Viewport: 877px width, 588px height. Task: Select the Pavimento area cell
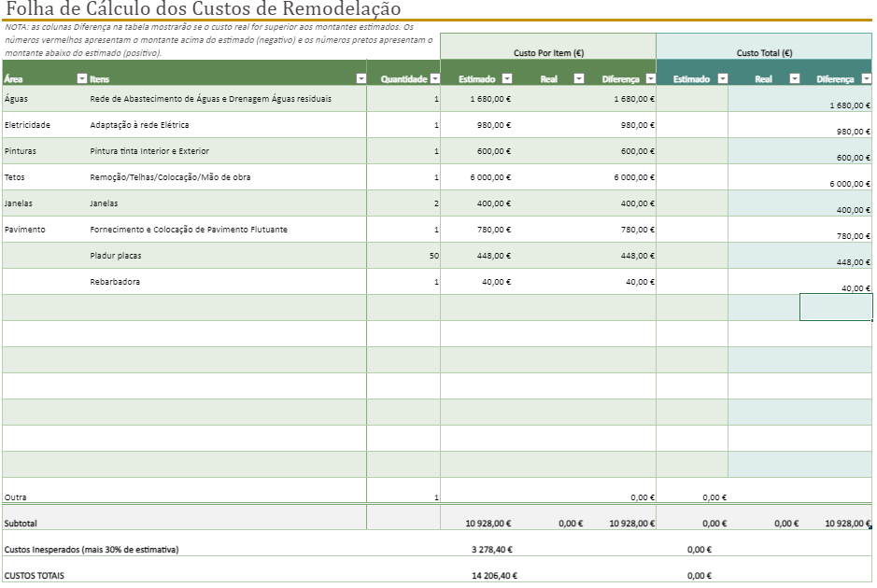[x=45, y=230]
